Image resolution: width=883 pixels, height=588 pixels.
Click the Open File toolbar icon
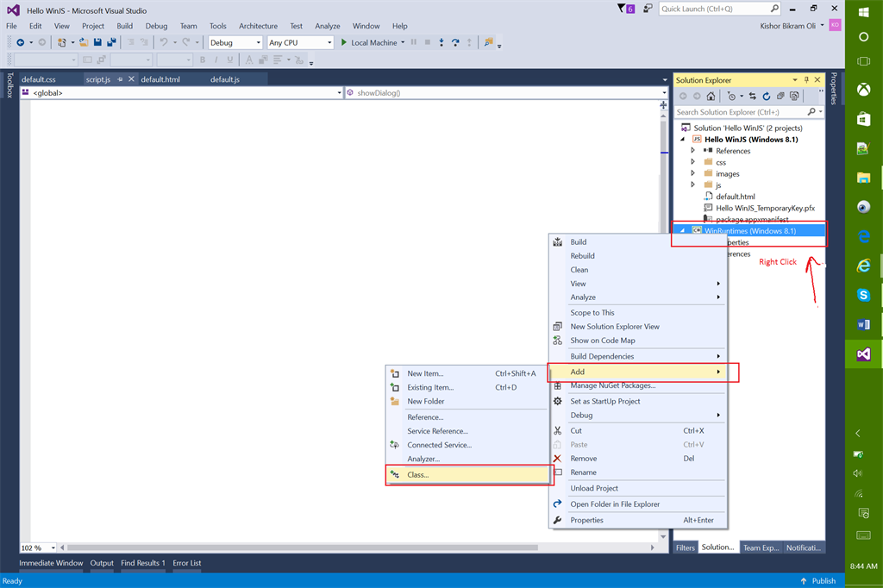pyautogui.click(x=85, y=42)
